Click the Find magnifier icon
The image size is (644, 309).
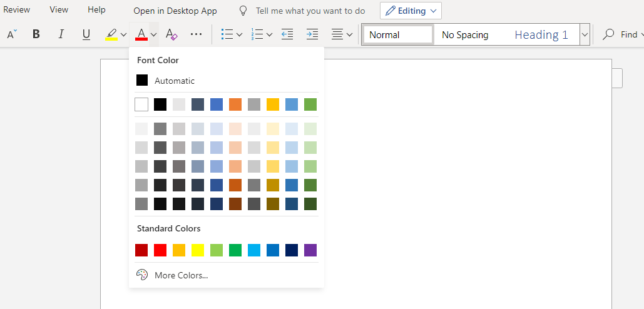pyautogui.click(x=608, y=34)
